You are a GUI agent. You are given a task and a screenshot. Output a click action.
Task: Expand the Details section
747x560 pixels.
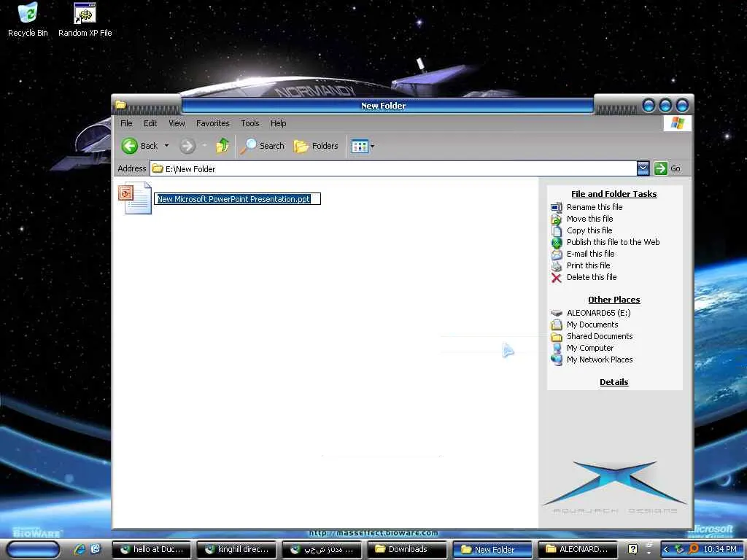pyautogui.click(x=614, y=382)
